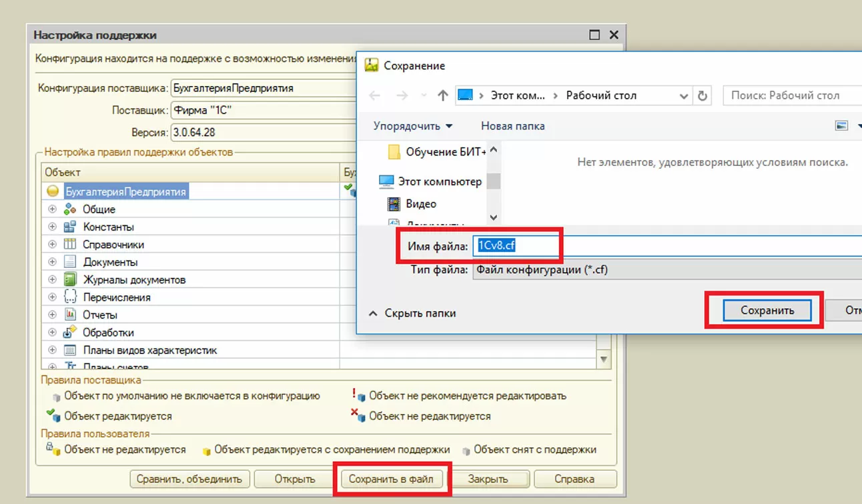Click the Поставщик field Фирма "1С"
862x504 pixels.
click(x=264, y=110)
